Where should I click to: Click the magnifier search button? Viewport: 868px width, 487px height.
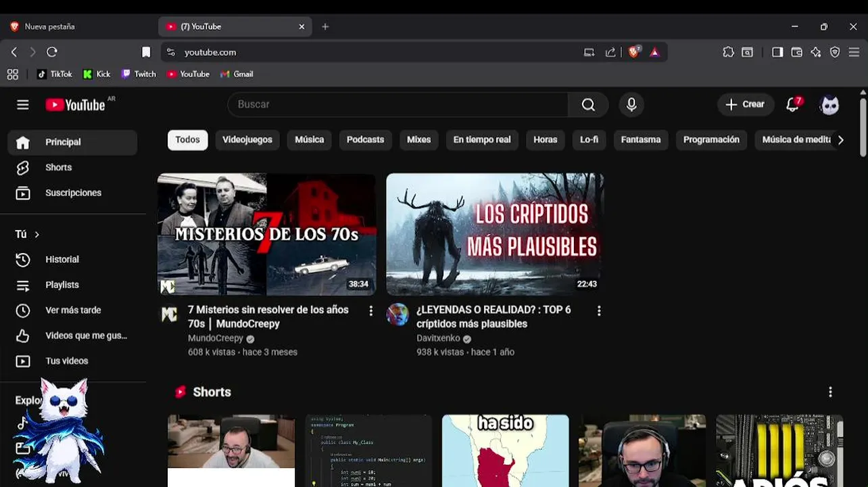(588, 105)
